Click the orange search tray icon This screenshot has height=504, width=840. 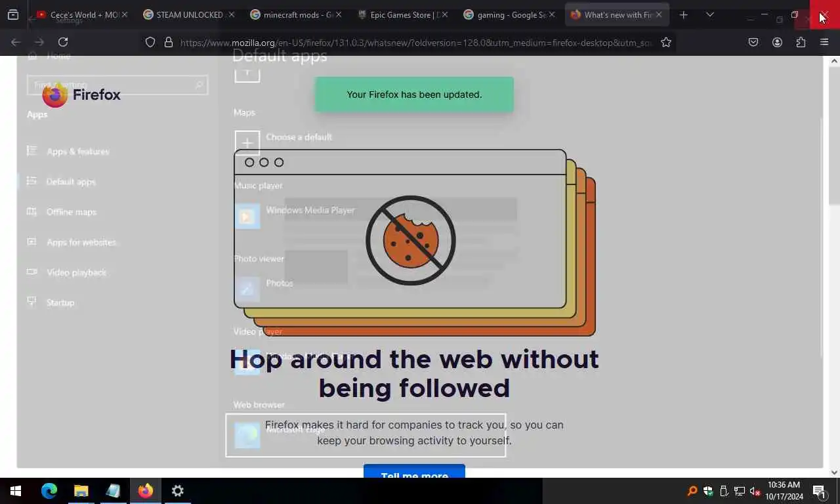click(x=692, y=491)
